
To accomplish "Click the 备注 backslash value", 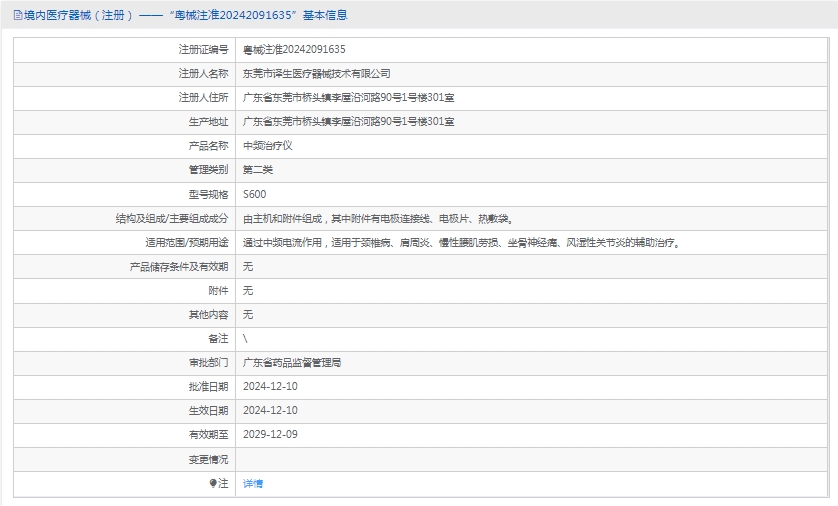I will [246, 338].
